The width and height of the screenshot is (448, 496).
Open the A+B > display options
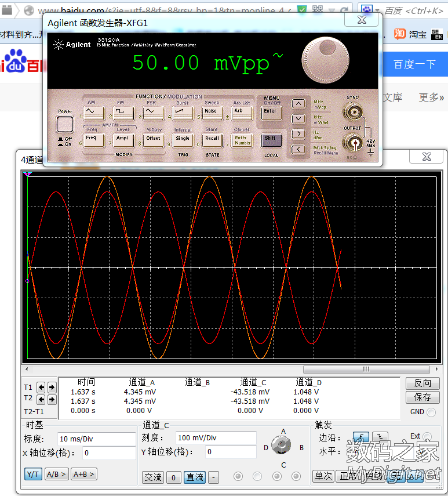(x=83, y=474)
